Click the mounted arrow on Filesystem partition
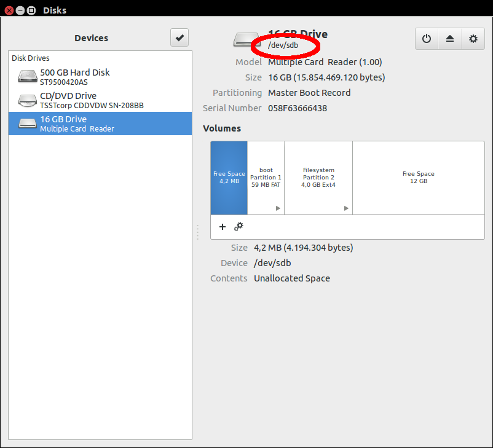This screenshot has height=448, width=493. tap(346, 209)
